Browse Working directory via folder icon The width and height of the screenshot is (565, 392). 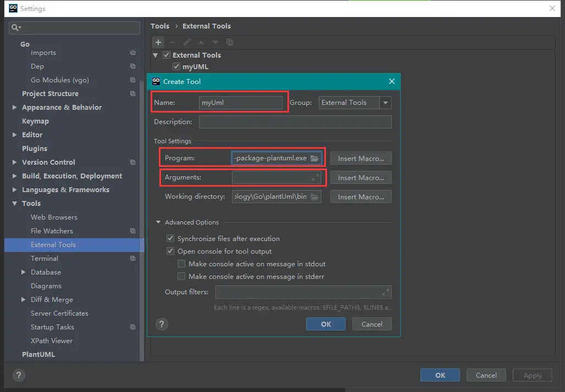(x=314, y=197)
